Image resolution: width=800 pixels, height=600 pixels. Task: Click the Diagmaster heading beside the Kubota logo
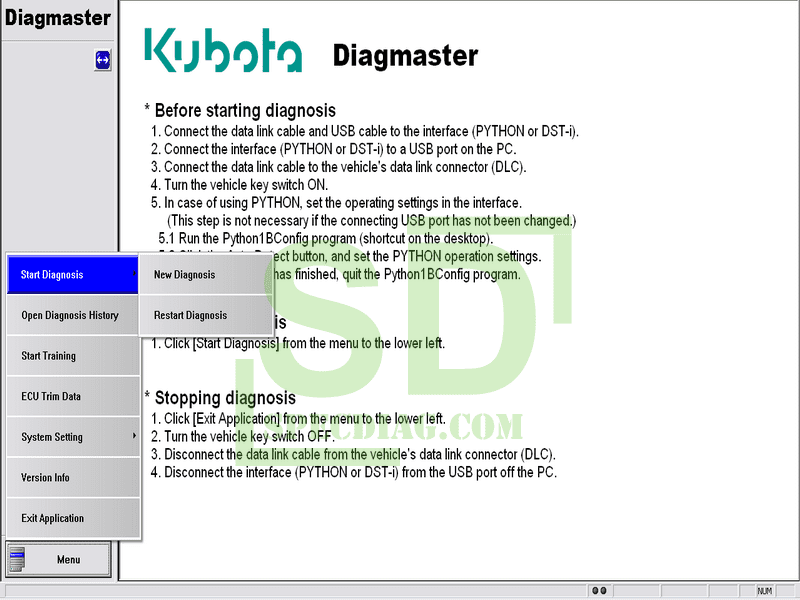click(406, 55)
